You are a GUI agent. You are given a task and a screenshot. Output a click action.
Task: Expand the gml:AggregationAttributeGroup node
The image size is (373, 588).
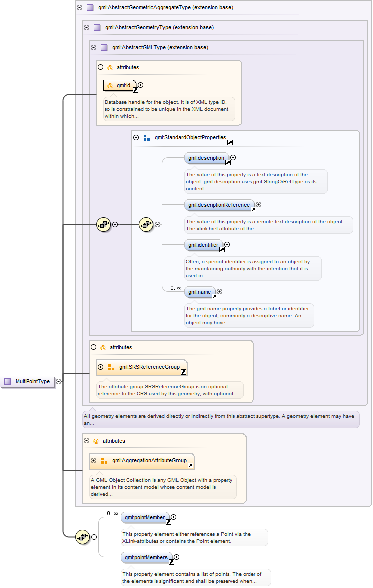coord(94,460)
